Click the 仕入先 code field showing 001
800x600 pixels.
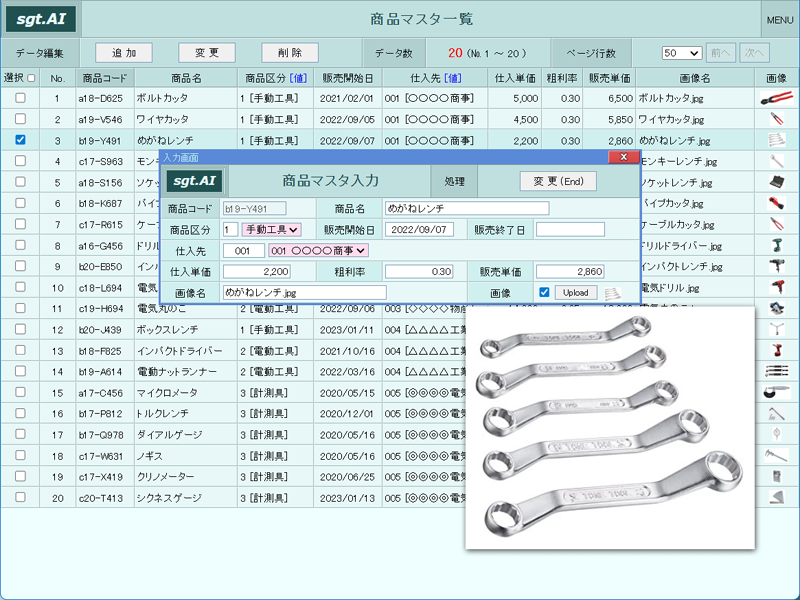[x=244, y=251]
